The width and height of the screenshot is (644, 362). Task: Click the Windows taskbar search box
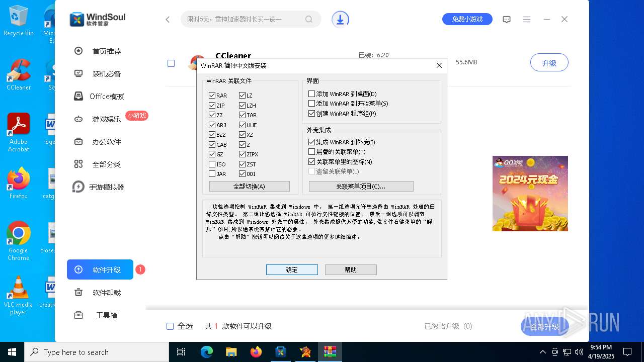coord(97,352)
